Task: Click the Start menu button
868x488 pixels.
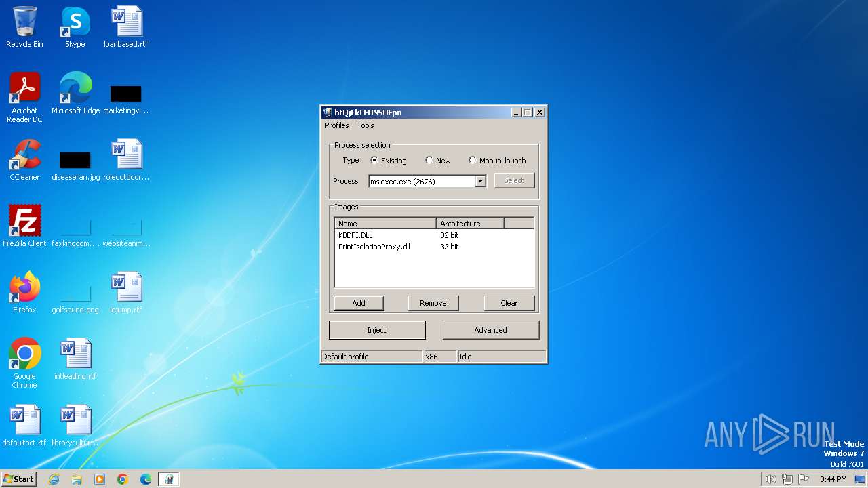Action: (x=18, y=479)
